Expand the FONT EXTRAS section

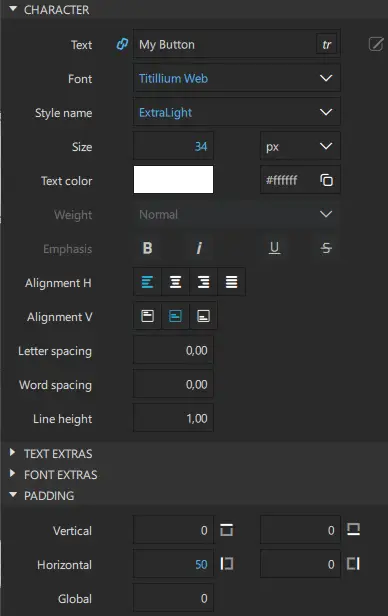[x=12, y=473]
